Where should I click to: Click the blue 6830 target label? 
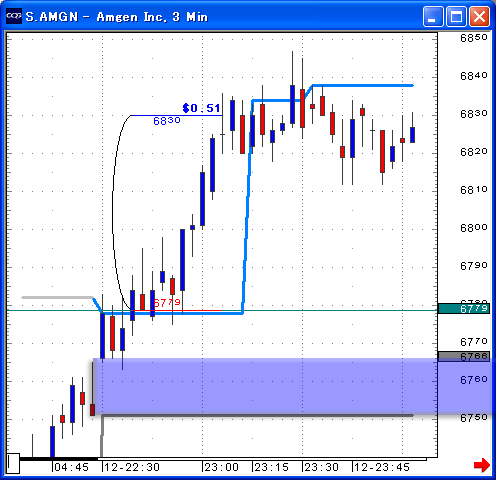pos(167,120)
